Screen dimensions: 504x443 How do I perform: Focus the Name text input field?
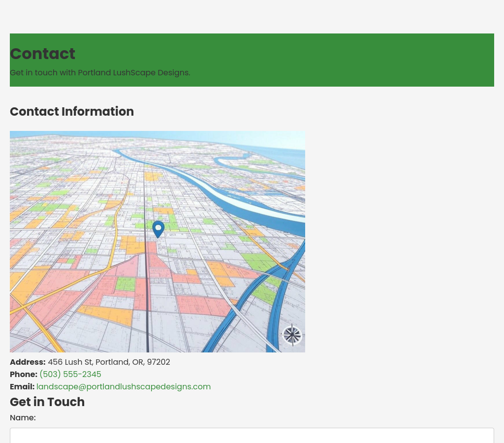[252, 435]
